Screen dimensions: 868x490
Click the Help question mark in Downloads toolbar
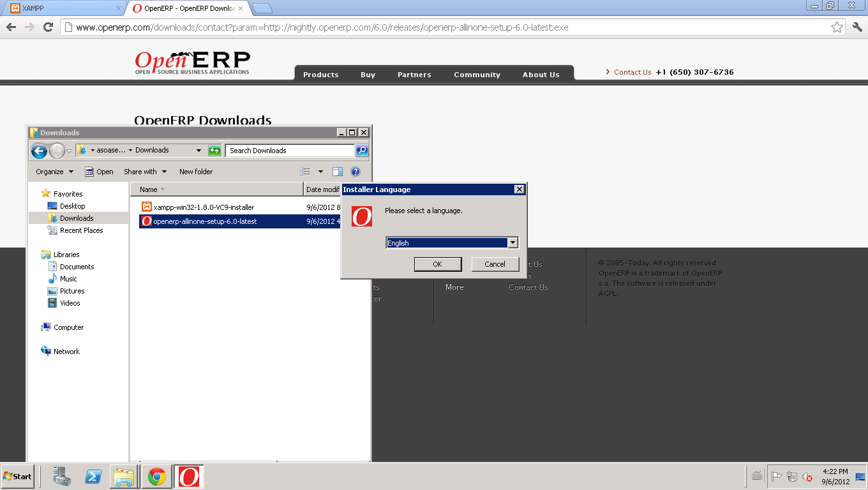pos(355,171)
